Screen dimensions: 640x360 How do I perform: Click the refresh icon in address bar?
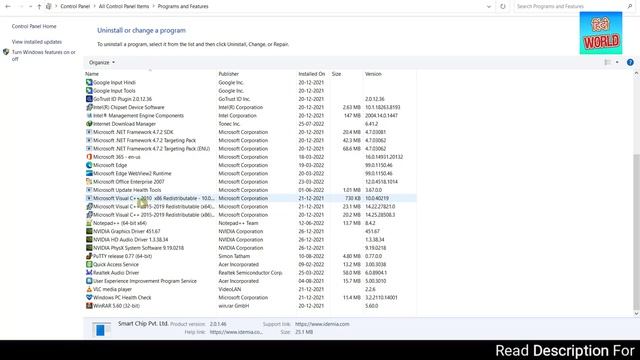pyautogui.click(x=502, y=7)
